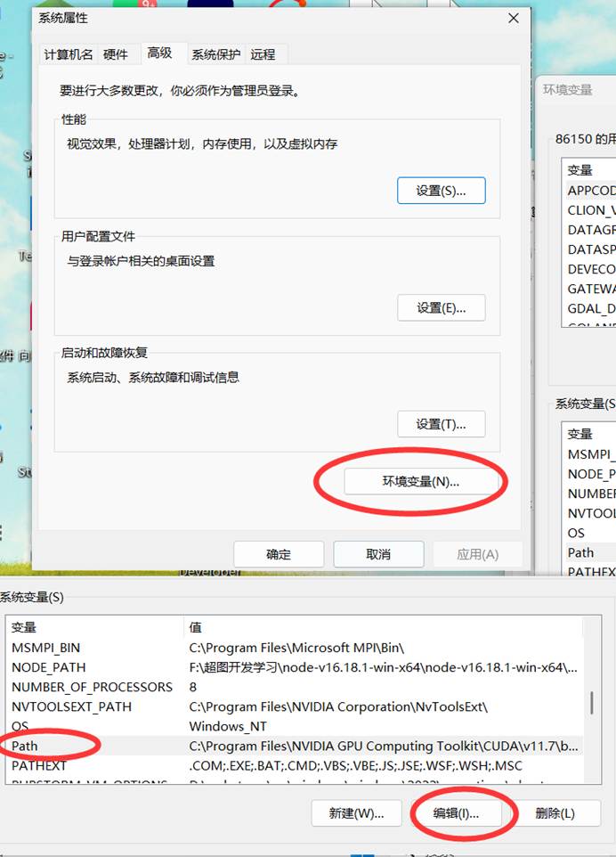
Task: Click the 性能 设置(S)... button
Action: 441,191
